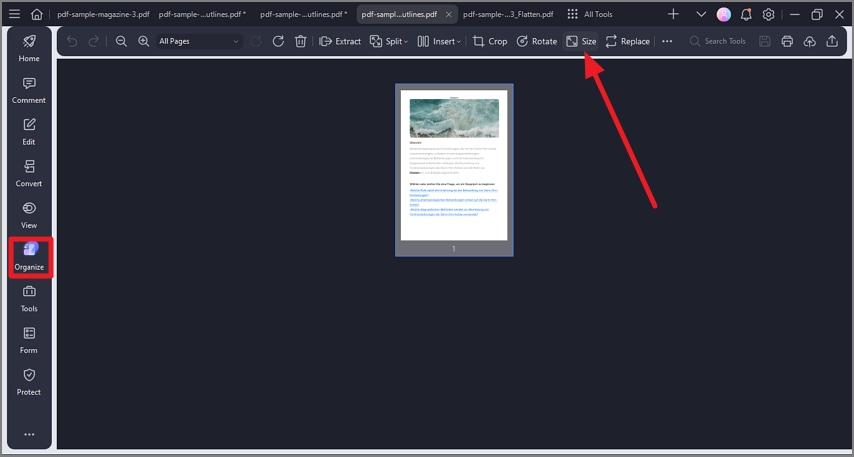The image size is (854, 457).
Task: Focus the Search Tools field
Action: tap(718, 41)
